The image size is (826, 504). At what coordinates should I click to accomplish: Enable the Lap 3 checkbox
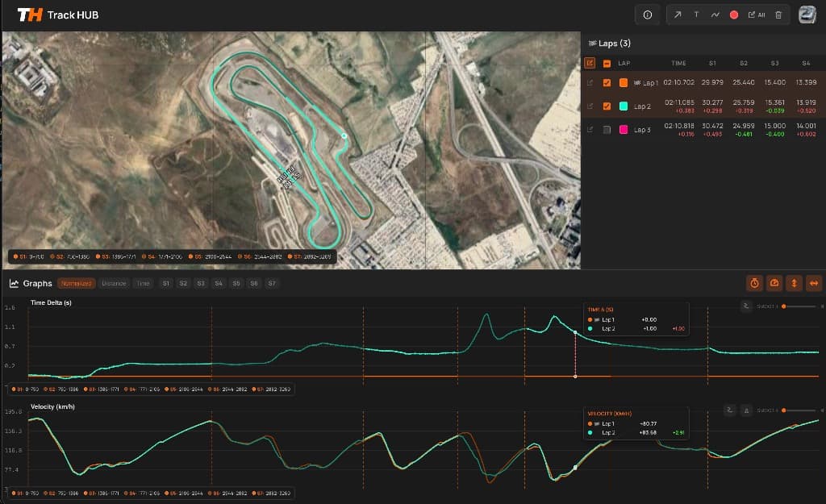[607, 130]
